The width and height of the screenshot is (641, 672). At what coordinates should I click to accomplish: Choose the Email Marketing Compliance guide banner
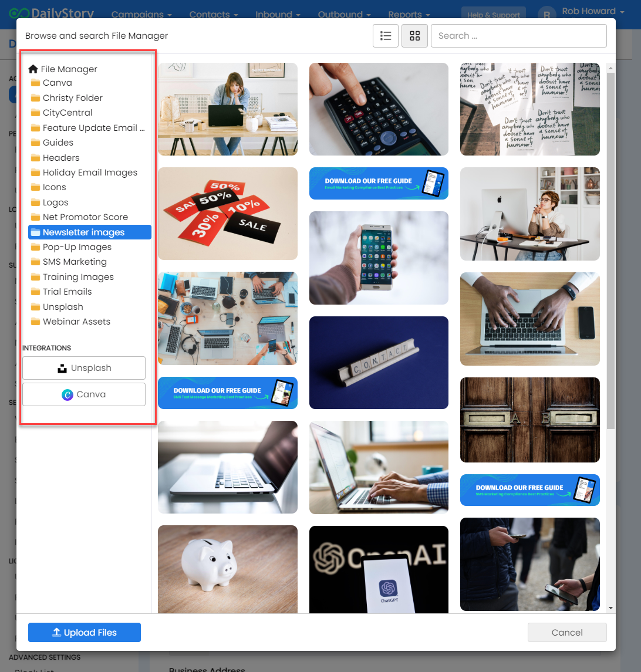click(379, 184)
